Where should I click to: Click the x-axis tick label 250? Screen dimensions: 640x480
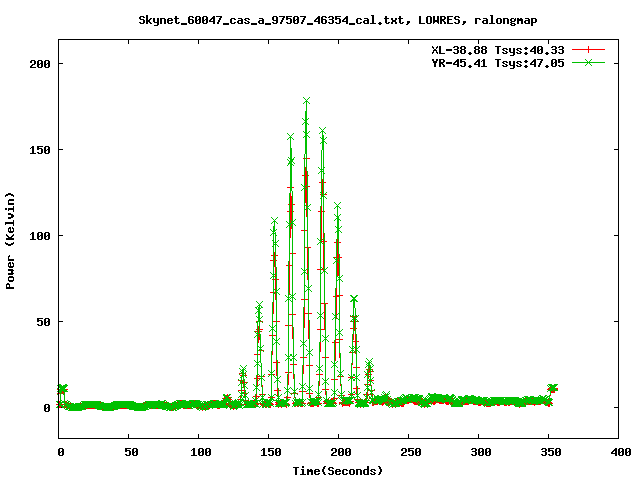[x=411, y=452]
